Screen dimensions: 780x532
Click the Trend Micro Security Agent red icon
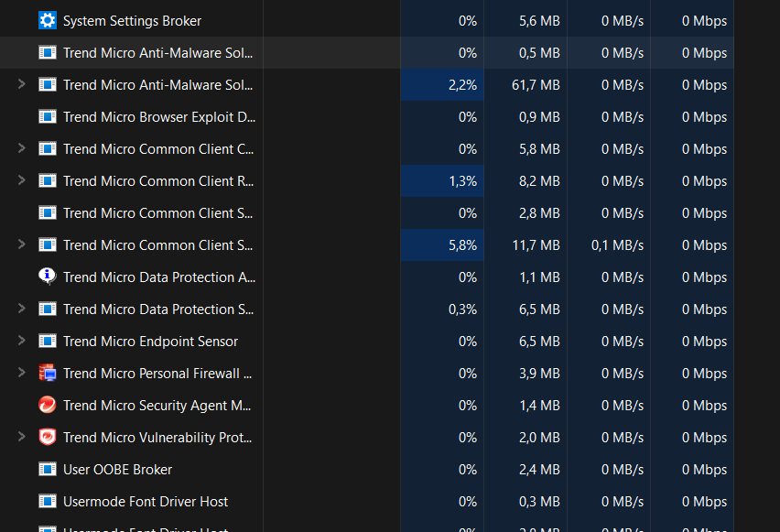[48, 405]
